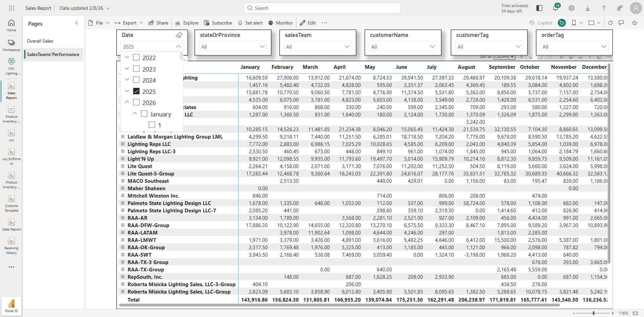Click the download arrow icon

[x=588, y=8]
